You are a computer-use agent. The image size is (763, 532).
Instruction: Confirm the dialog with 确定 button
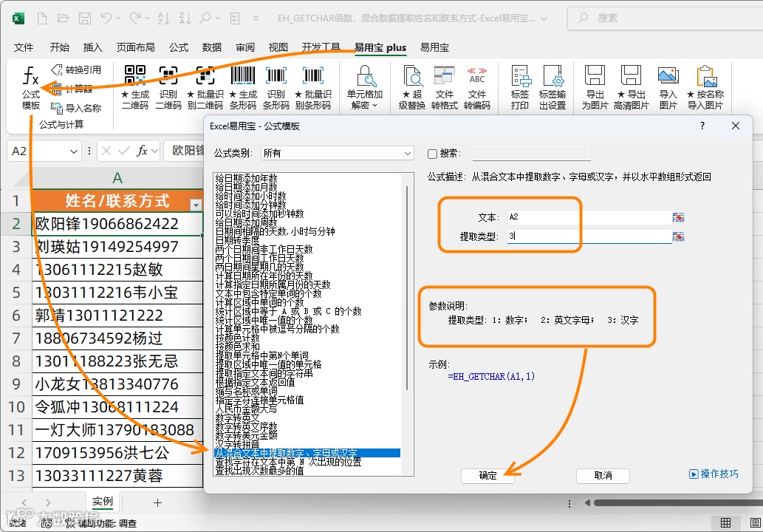(487, 476)
